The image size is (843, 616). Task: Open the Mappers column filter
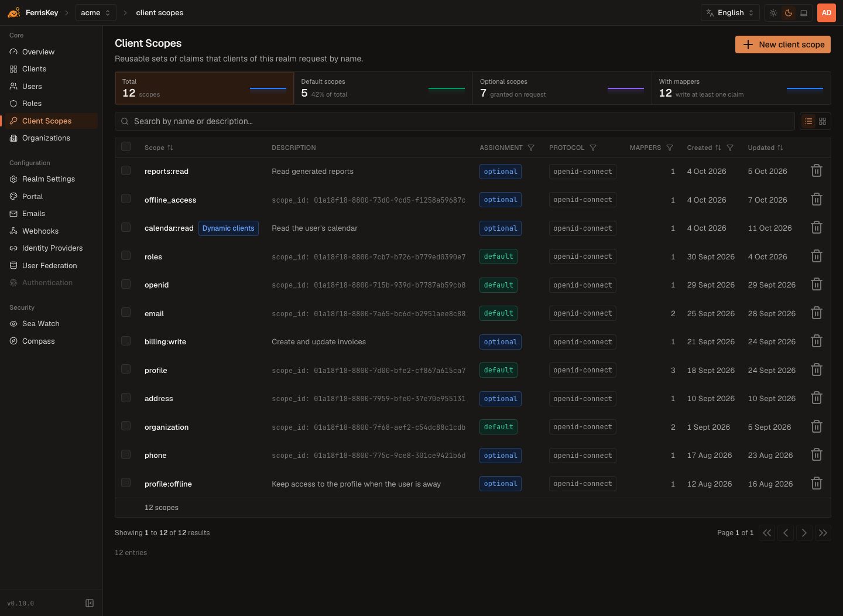670,148
